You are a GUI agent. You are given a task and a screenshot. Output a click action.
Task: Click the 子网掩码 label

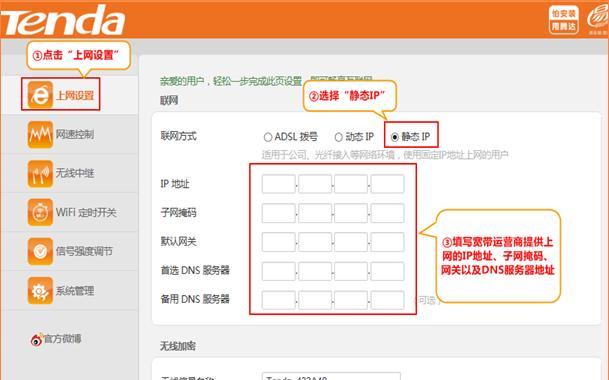coord(179,213)
